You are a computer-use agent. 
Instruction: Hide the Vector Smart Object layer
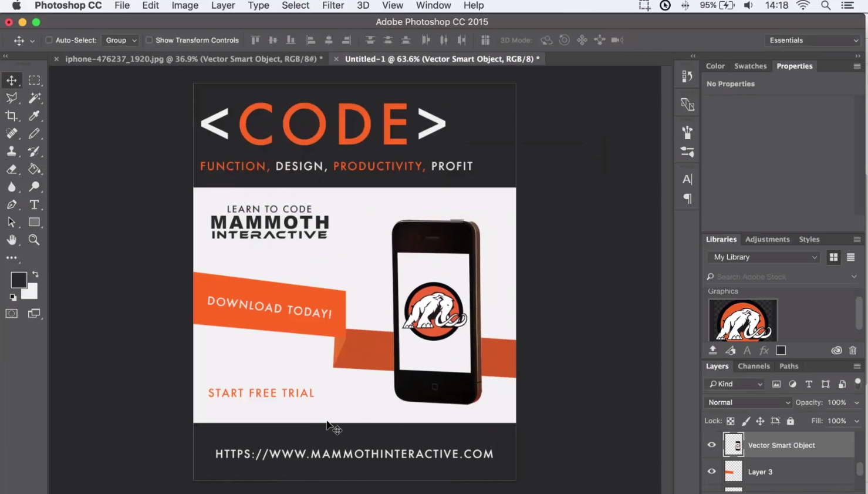711,445
